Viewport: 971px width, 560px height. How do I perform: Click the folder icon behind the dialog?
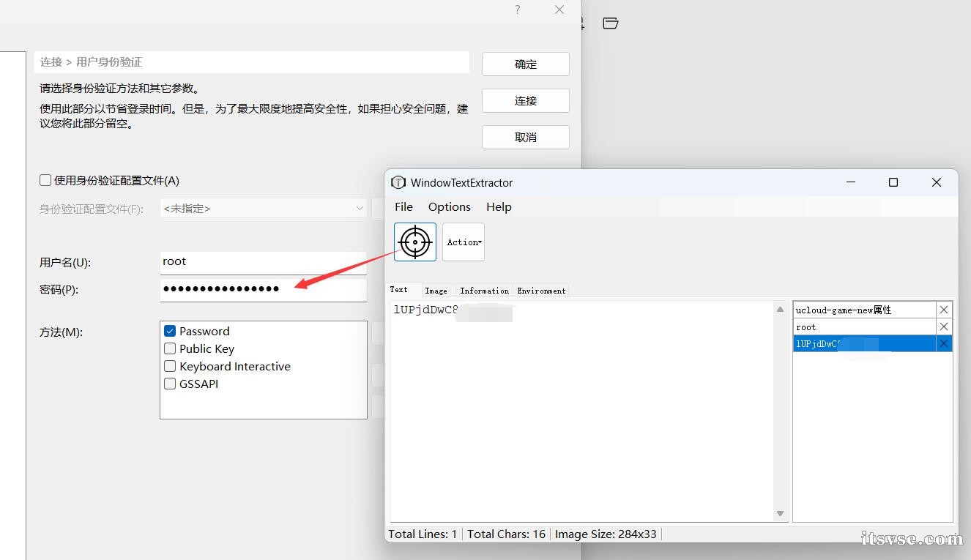(610, 23)
